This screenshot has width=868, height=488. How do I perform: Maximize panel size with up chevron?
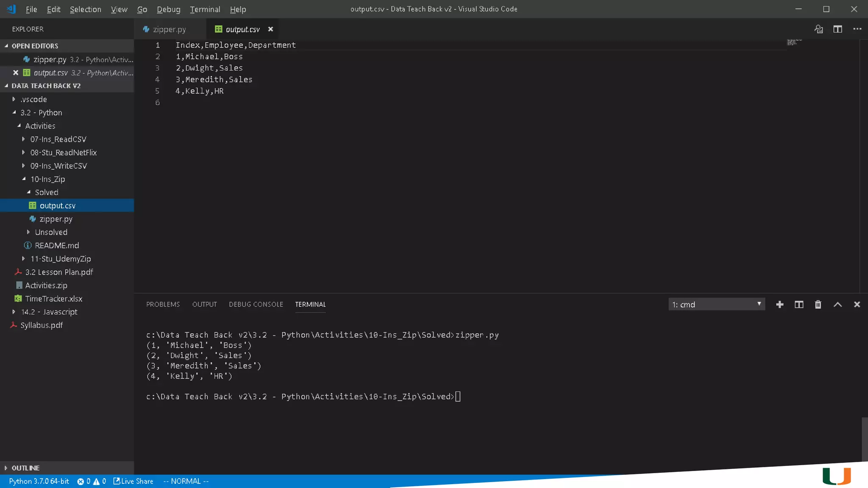point(837,305)
